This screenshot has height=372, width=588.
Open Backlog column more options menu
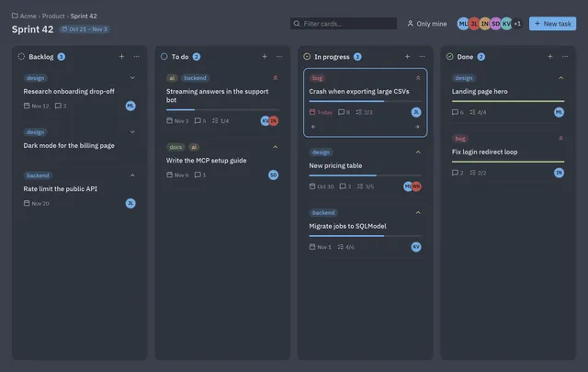[137, 57]
